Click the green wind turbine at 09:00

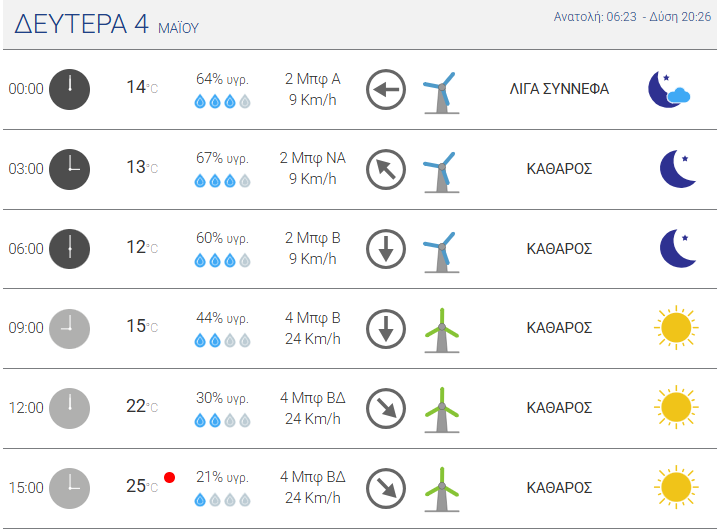coord(439,328)
